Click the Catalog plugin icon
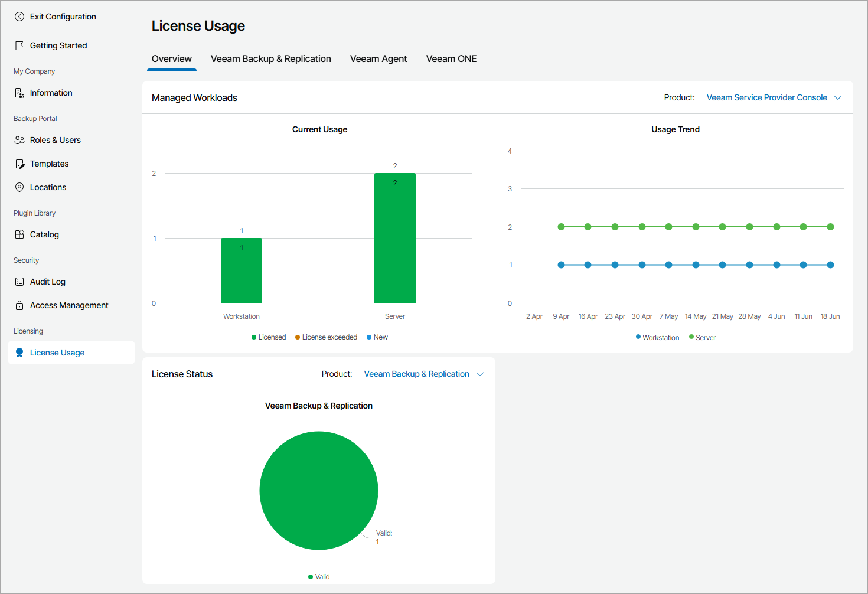The height and width of the screenshot is (594, 868). tap(19, 234)
